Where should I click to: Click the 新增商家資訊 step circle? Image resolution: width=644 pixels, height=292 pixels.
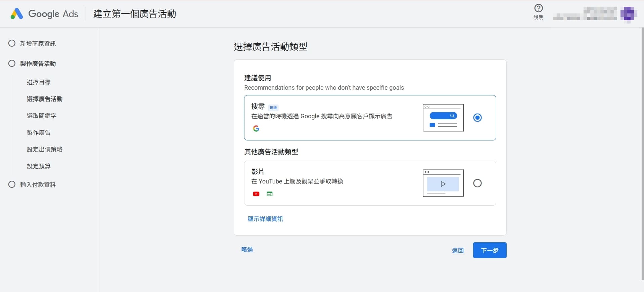tap(12, 43)
